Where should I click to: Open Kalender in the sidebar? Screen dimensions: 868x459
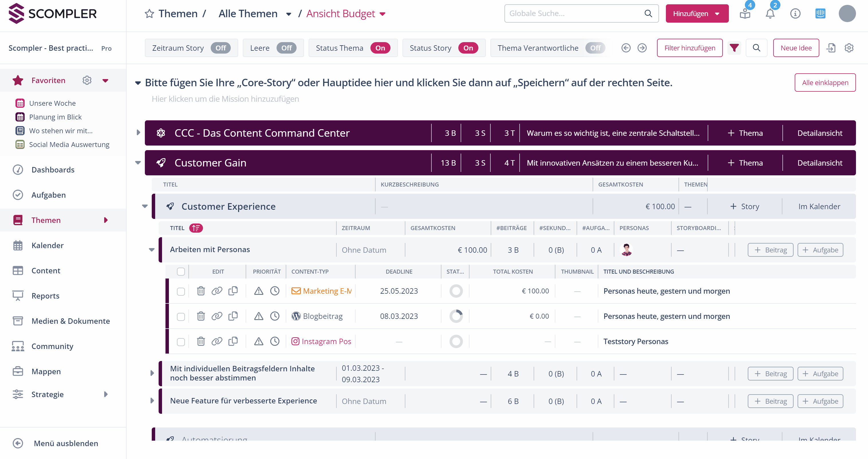point(47,245)
